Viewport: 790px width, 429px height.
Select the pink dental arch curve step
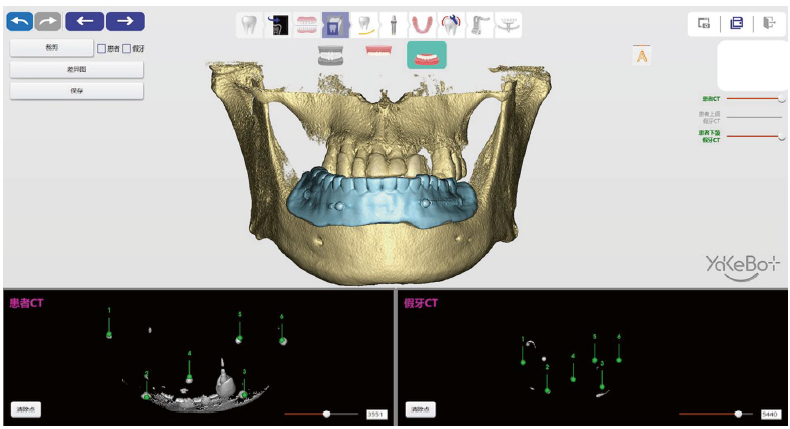click(422, 25)
